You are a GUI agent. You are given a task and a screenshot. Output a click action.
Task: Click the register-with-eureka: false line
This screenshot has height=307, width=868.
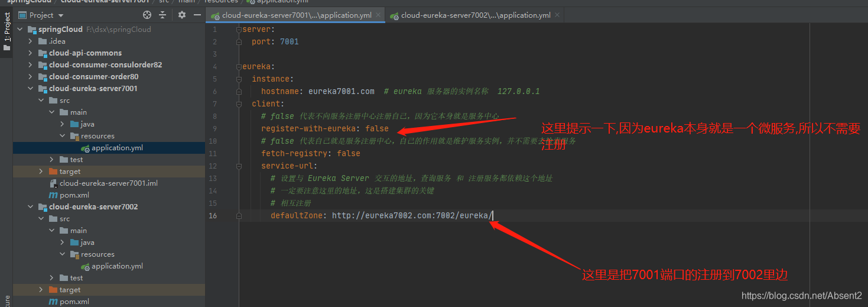coord(325,128)
